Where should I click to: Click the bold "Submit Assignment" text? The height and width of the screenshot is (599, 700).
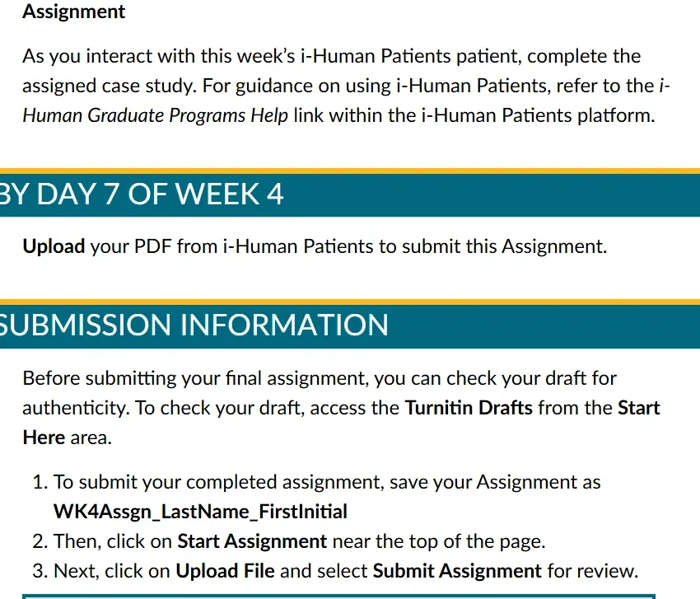(457, 571)
